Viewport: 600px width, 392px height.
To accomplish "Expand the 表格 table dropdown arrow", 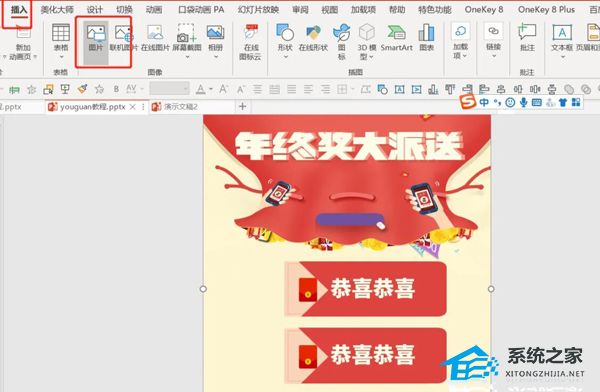I will point(61,57).
